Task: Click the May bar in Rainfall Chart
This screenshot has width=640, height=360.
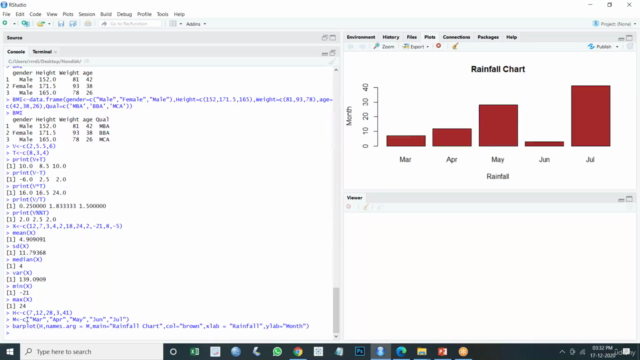Action: pyautogui.click(x=498, y=125)
